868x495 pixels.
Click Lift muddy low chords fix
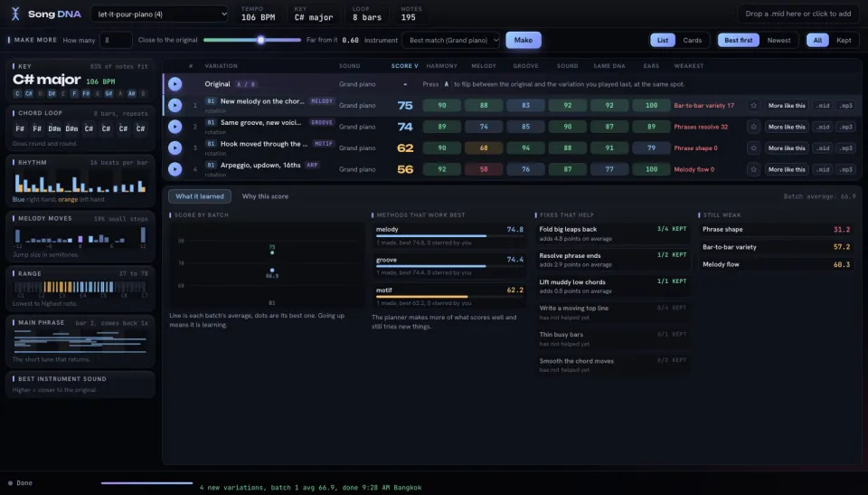point(613,286)
